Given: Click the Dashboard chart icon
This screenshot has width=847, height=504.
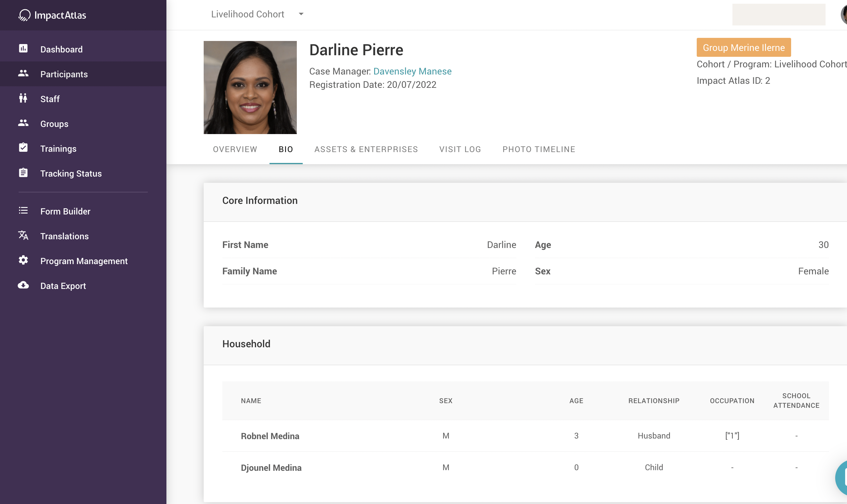Looking at the screenshot, I should [x=23, y=48].
